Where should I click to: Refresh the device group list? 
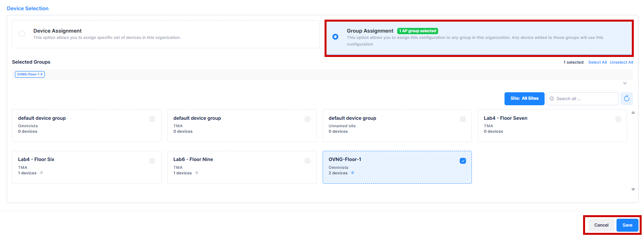click(626, 99)
